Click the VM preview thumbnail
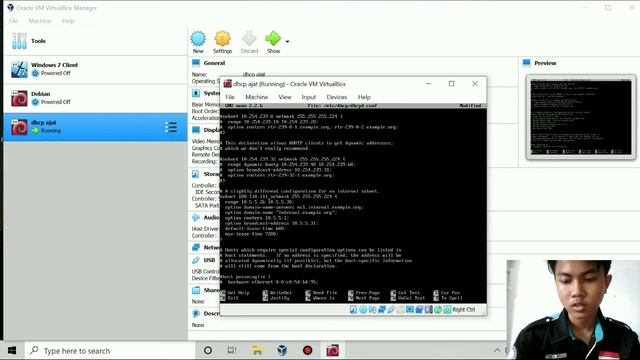Viewport: 640px width, 360px height. tap(581, 117)
